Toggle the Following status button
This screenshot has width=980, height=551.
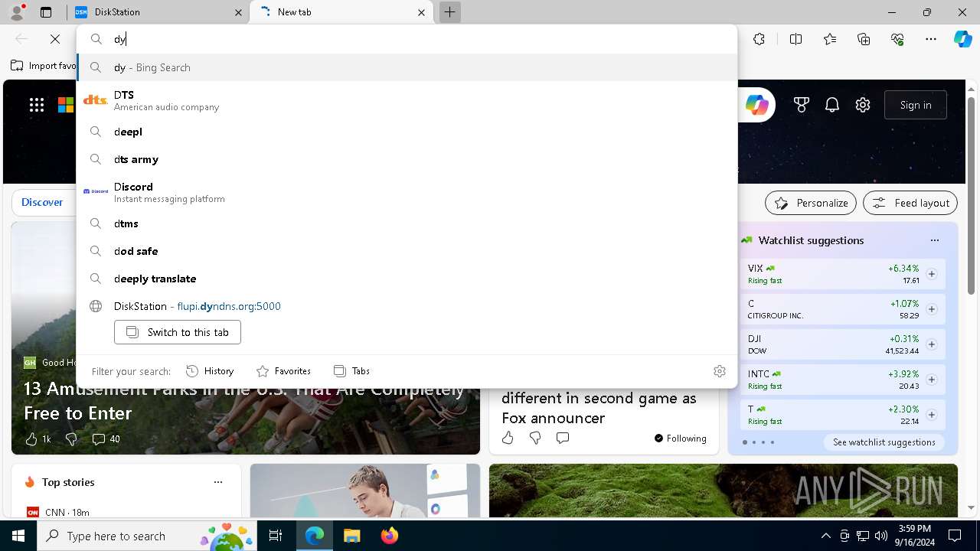click(681, 439)
